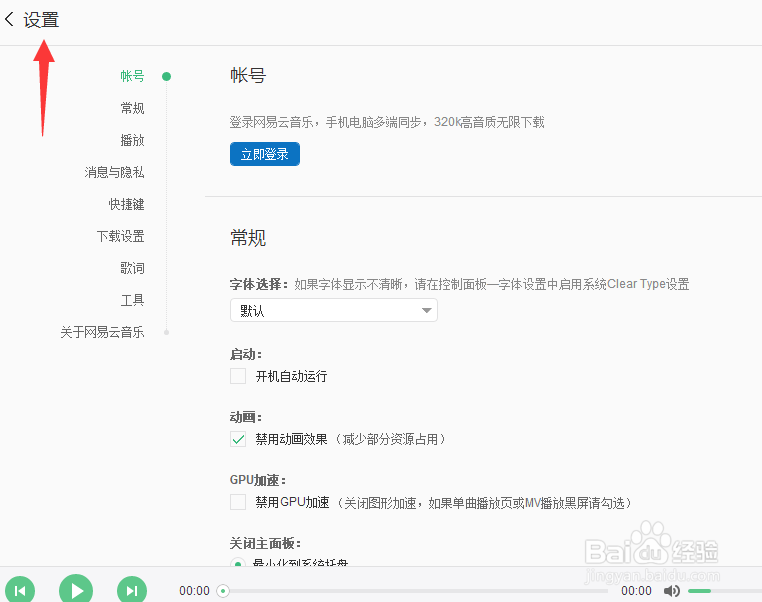The image size is (762, 602).
Task: Select 最小化到系统托盘 radio option
Action: click(238, 563)
